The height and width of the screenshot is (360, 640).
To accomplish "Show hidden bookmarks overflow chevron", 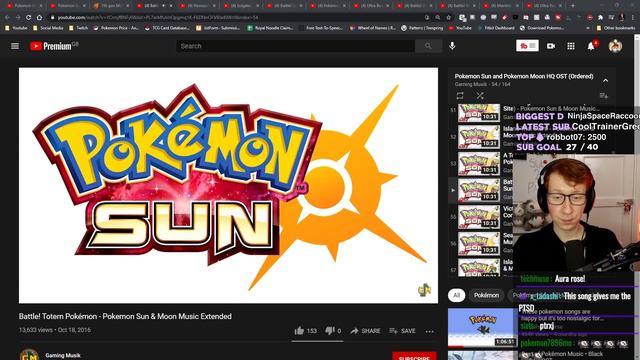I will (x=588, y=28).
